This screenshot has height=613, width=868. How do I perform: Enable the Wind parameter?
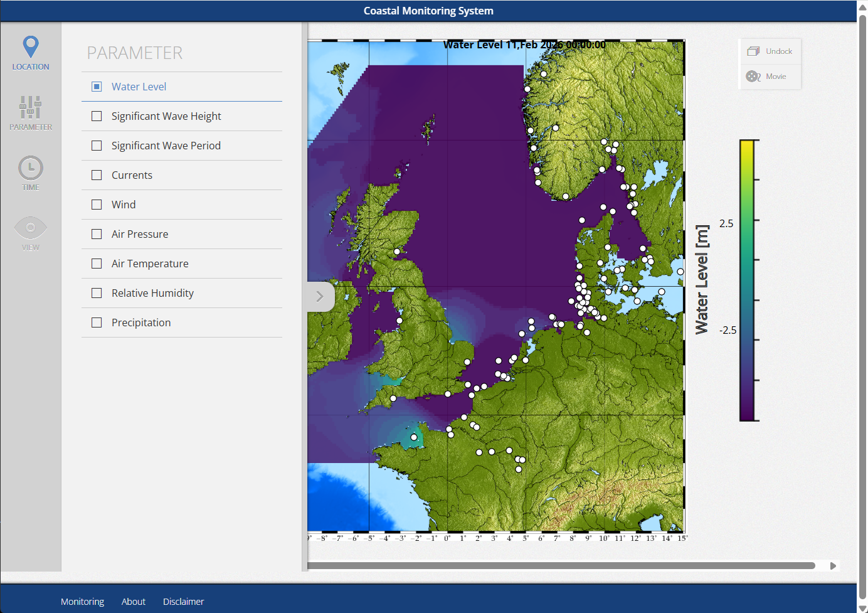click(97, 205)
